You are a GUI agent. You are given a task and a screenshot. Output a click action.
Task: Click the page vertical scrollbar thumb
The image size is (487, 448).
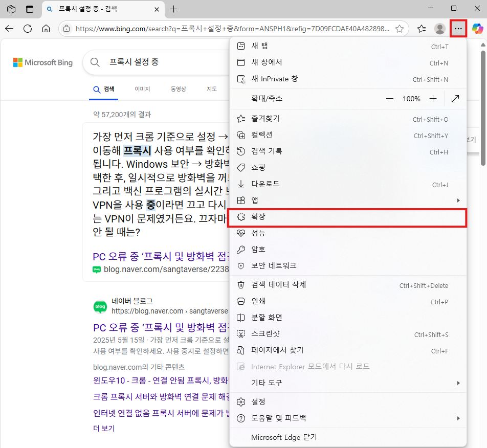[x=483, y=108]
